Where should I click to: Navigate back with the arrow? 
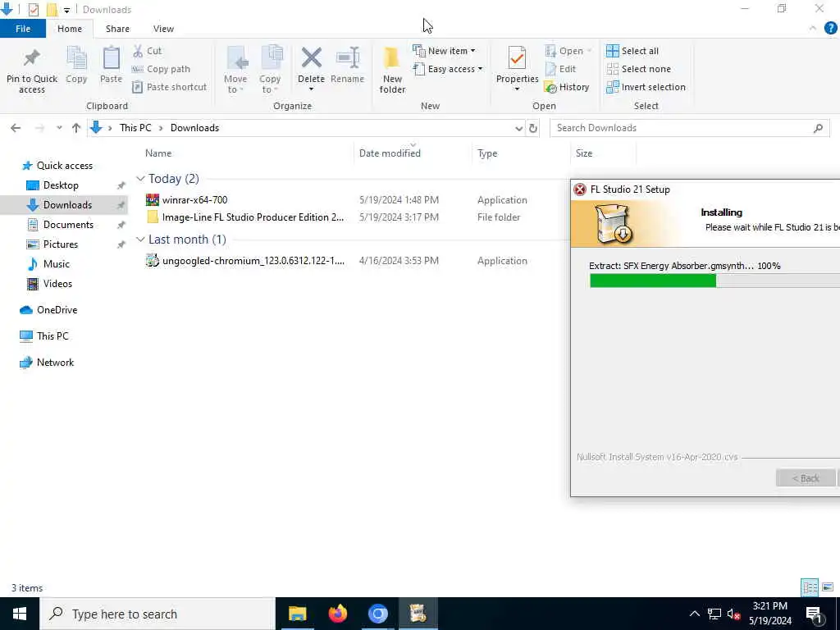(16, 128)
